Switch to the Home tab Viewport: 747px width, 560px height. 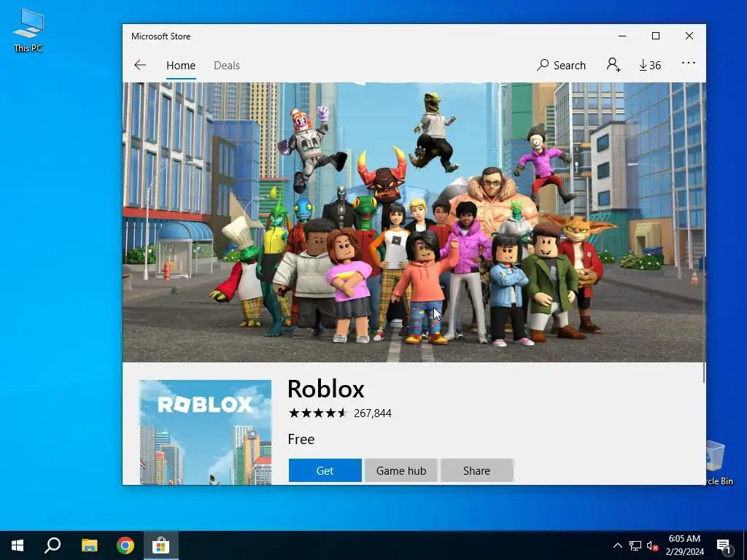coord(181,65)
